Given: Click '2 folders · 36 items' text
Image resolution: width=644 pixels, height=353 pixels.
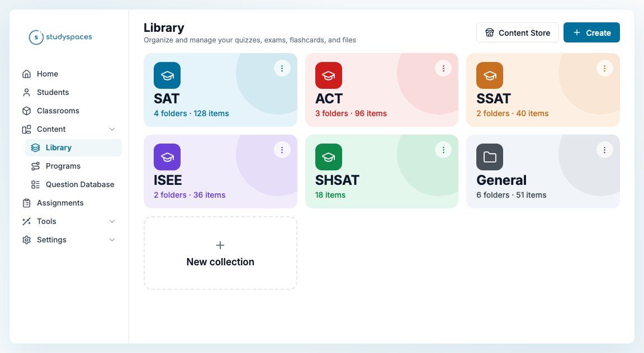Looking at the screenshot, I should [190, 195].
